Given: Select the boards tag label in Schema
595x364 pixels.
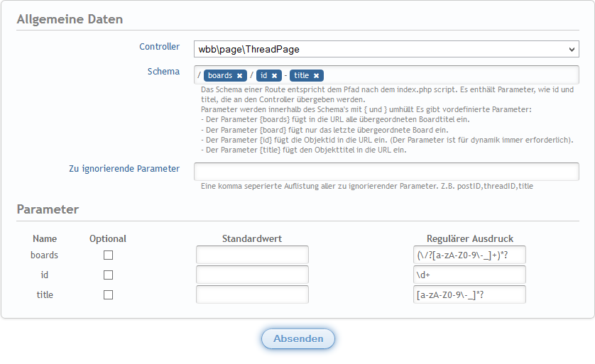Looking at the screenshot, I should pos(220,75).
